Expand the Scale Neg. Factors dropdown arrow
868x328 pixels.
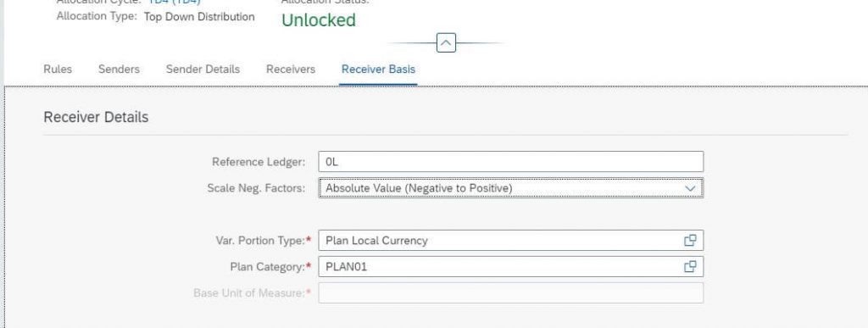[x=690, y=188]
